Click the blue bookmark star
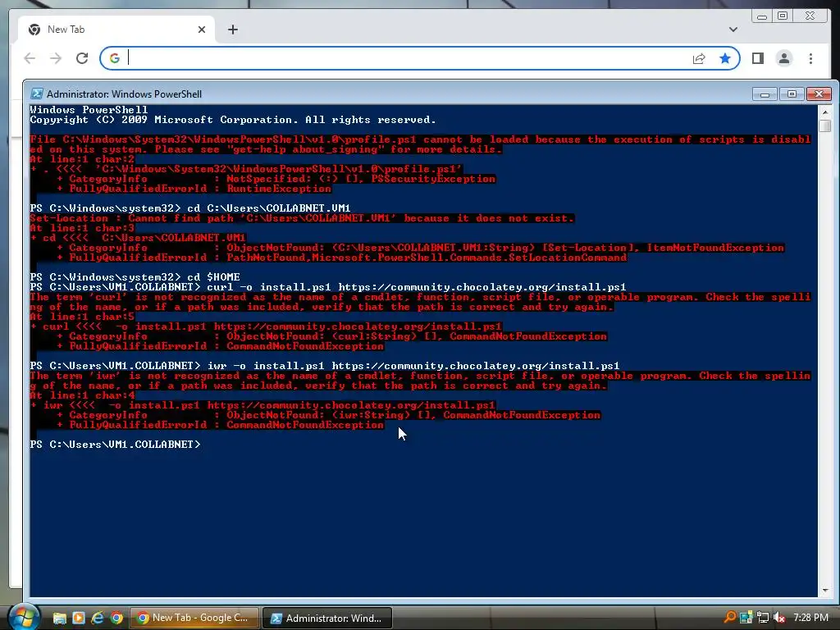The image size is (840, 630). click(x=725, y=58)
